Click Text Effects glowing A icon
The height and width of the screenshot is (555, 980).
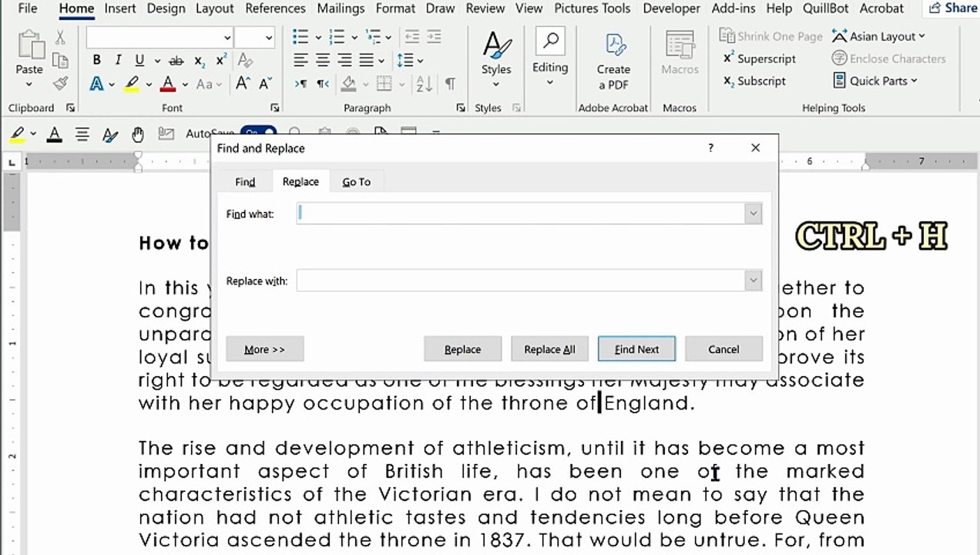(96, 83)
